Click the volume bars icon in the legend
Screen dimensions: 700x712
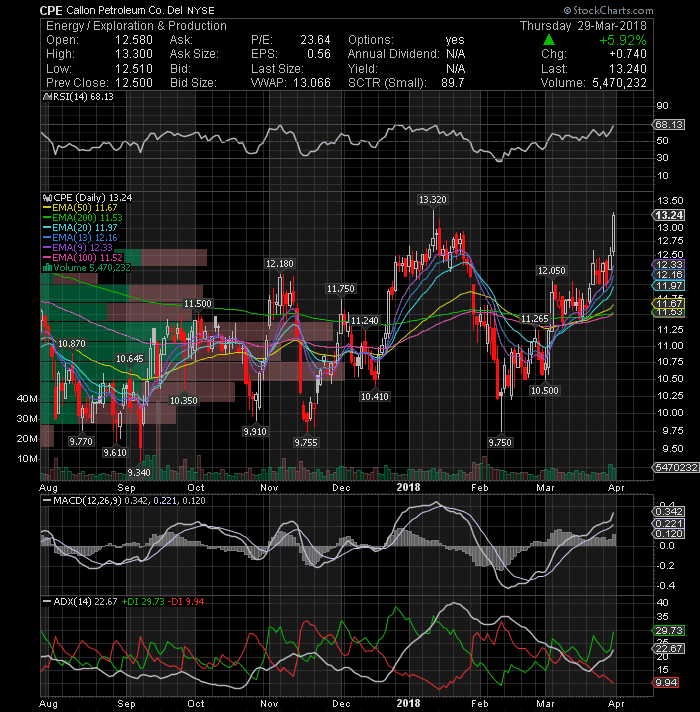(47, 267)
